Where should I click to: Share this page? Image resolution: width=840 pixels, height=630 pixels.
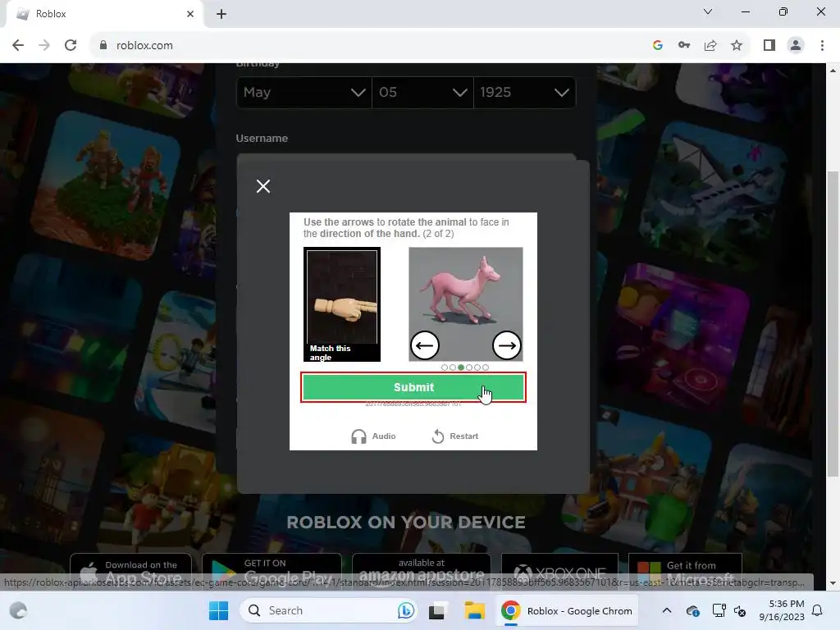[710, 46]
